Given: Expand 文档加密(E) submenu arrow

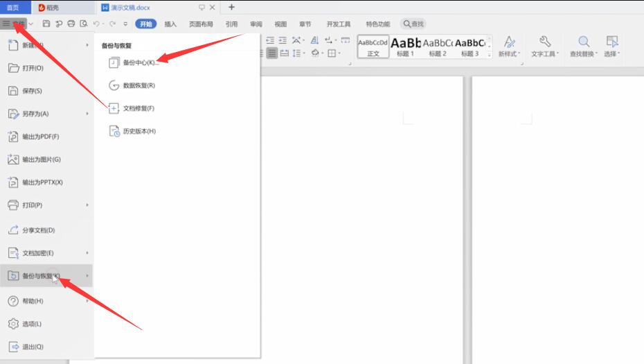Looking at the screenshot, I should pos(87,253).
